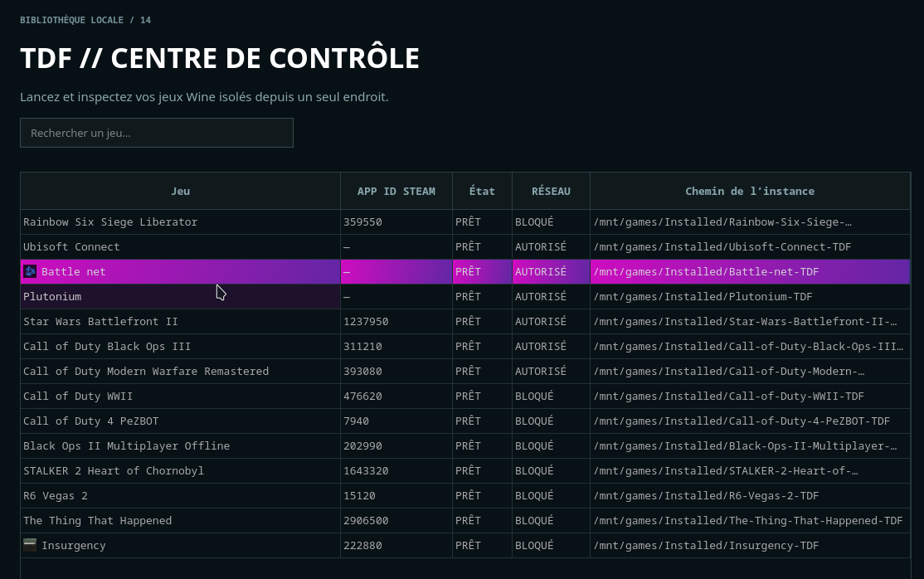Select Call of Duty 4 PeZBOT
Screen dimensions: 924x579
pos(90,421)
